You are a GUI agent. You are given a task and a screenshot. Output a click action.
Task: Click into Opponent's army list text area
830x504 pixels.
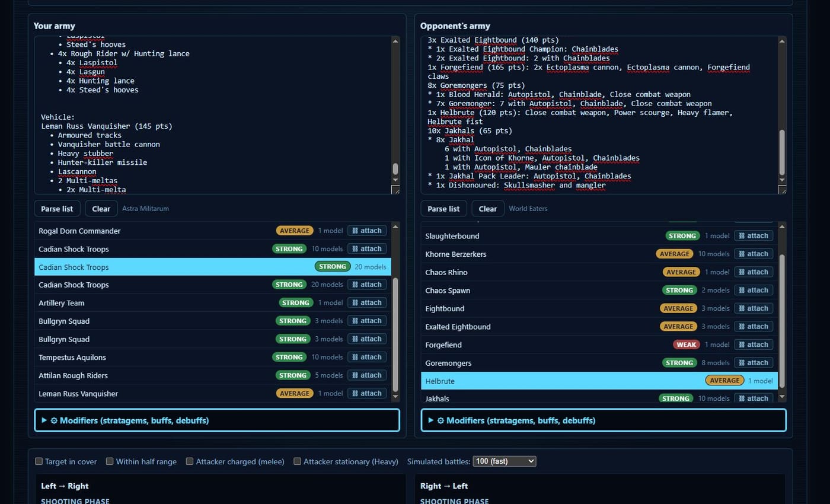599,114
